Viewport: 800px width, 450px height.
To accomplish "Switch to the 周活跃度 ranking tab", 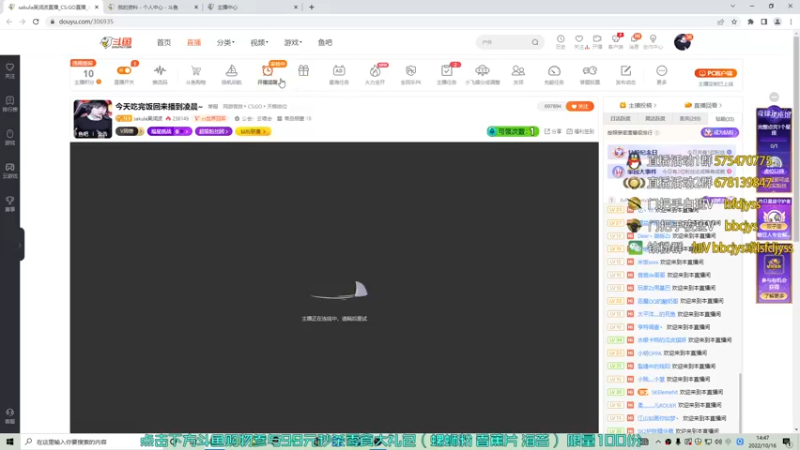I will tap(655, 118).
